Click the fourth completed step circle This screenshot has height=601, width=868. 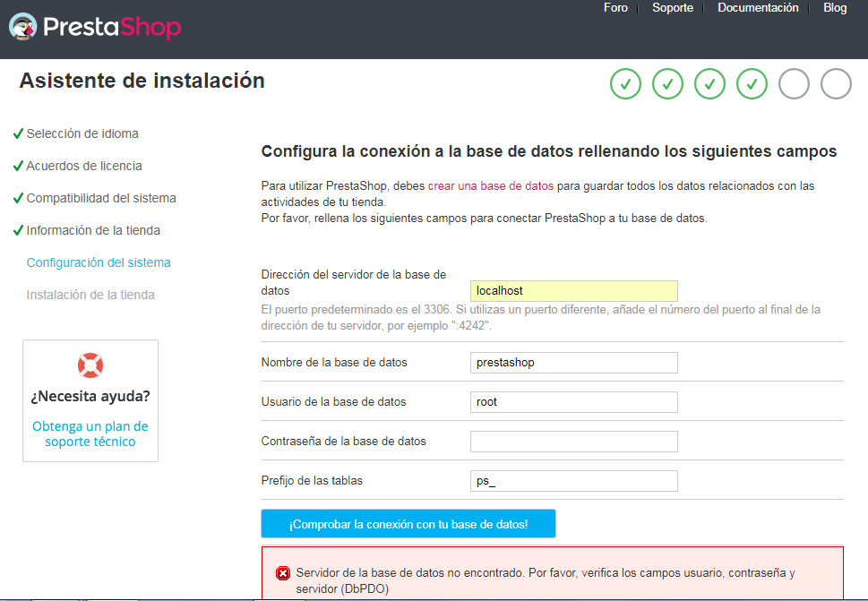click(x=752, y=84)
